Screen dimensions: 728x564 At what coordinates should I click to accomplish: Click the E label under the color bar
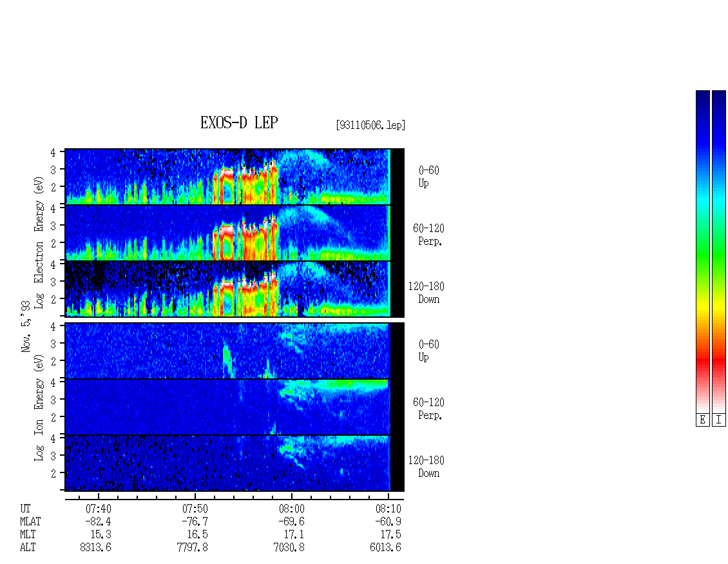pos(702,420)
